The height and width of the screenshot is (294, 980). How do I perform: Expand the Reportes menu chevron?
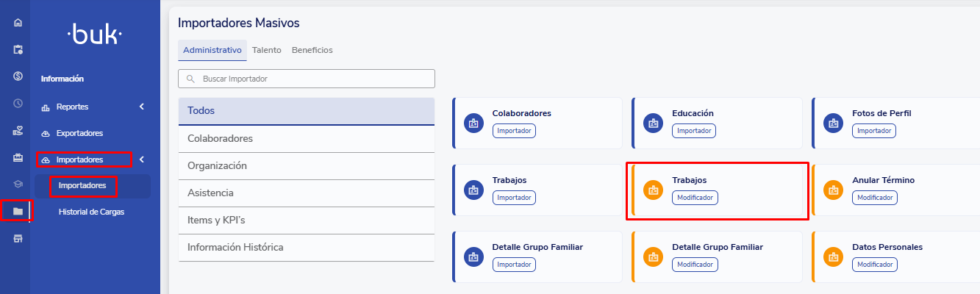(141, 107)
